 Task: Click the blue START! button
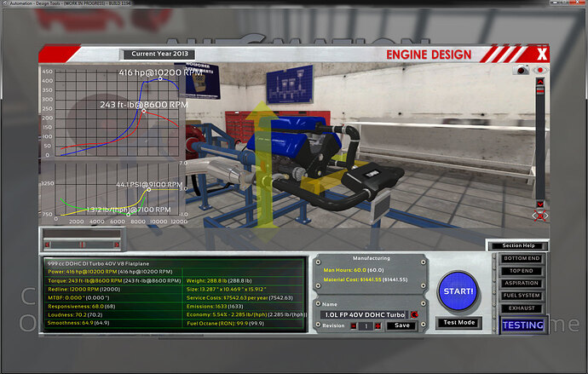click(458, 291)
